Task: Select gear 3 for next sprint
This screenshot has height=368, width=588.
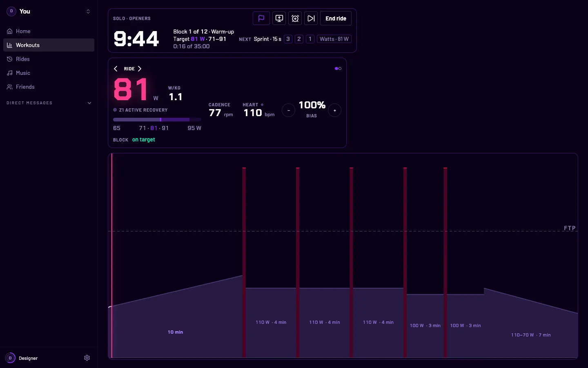Action: (x=288, y=39)
